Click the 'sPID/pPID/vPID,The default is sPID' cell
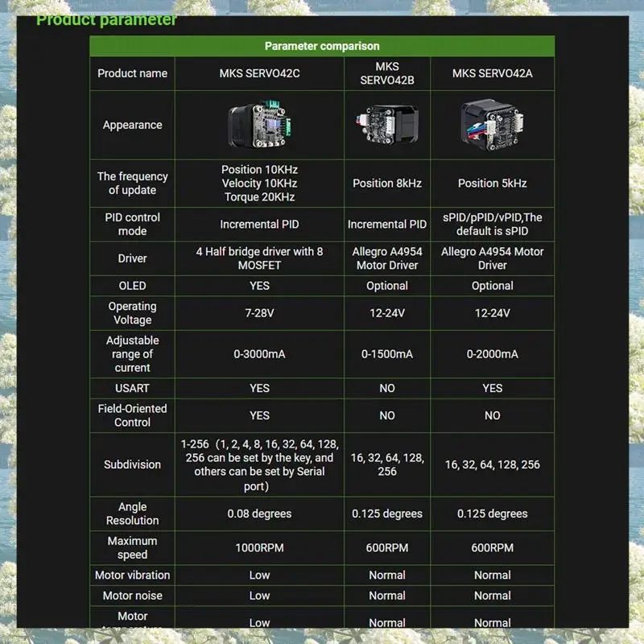This screenshot has height=644, width=644. pyautogui.click(x=492, y=225)
